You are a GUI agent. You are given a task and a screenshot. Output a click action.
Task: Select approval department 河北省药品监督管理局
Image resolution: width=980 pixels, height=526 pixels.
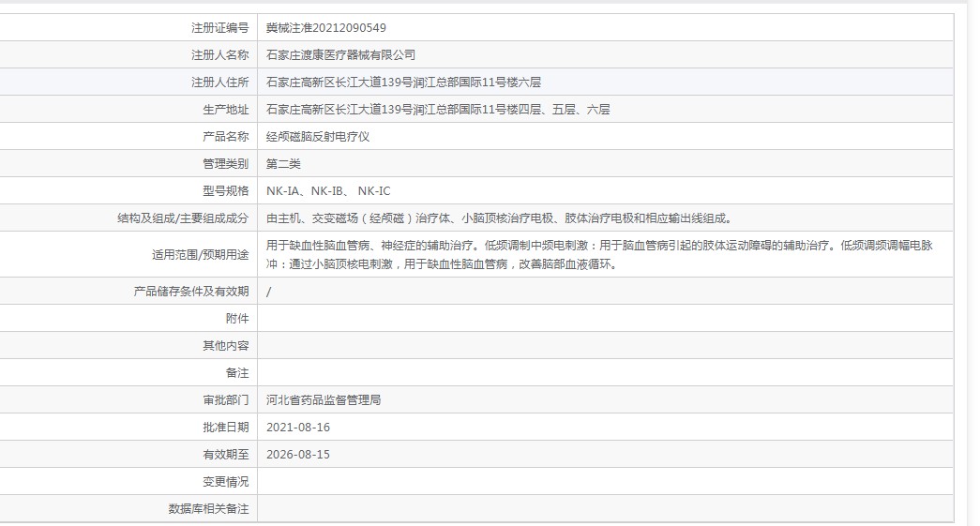point(324,399)
